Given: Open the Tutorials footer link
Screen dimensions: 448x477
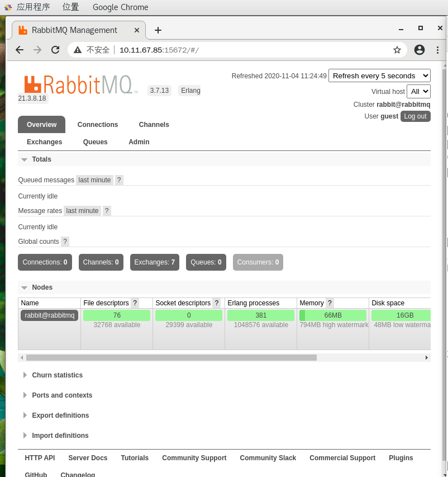Looking at the screenshot, I should pos(135,458).
